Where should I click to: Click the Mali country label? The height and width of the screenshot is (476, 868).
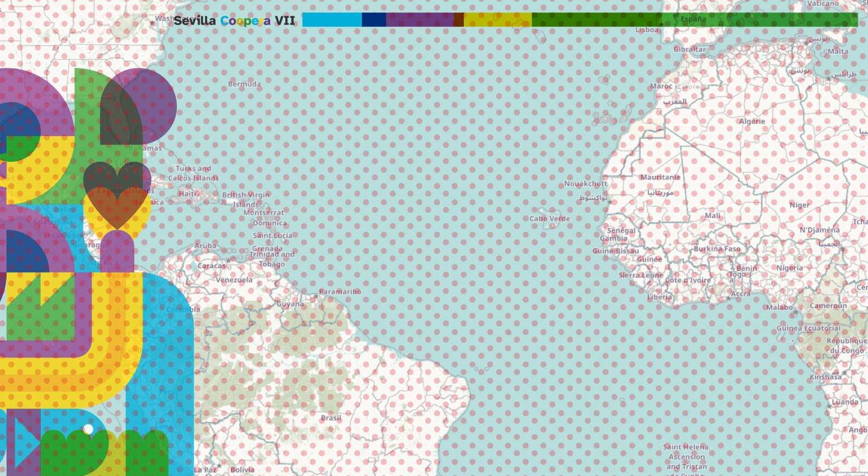click(x=712, y=215)
